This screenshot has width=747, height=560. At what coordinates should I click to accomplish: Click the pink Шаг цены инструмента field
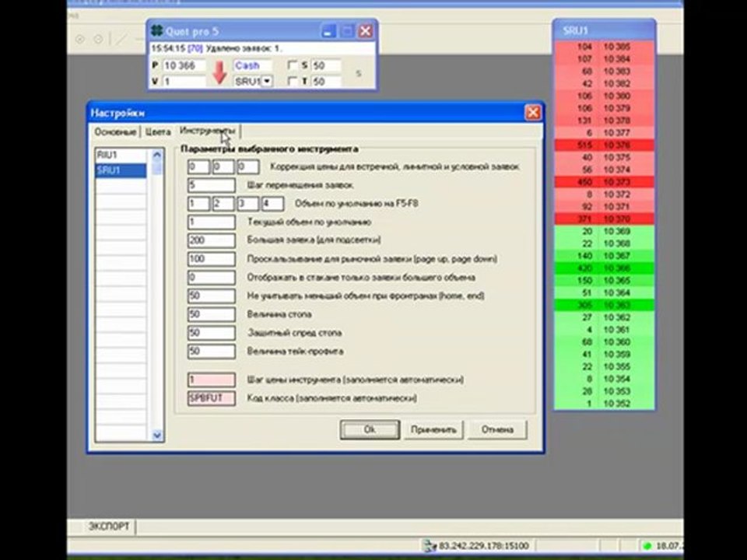pos(211,380)
